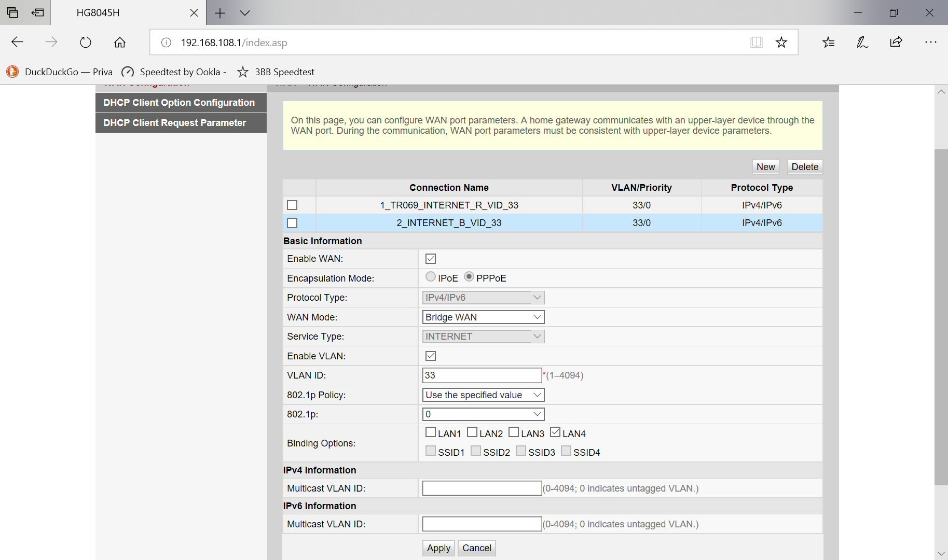Click the IPv4 Multicast VLAN ID field
This screenshot has width=948, height=560.
click(482, 488)
